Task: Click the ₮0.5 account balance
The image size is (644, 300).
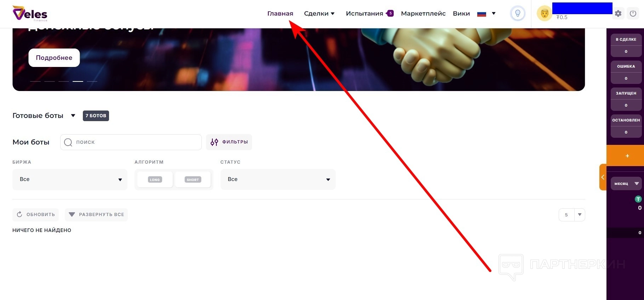Action: (562, 17)
